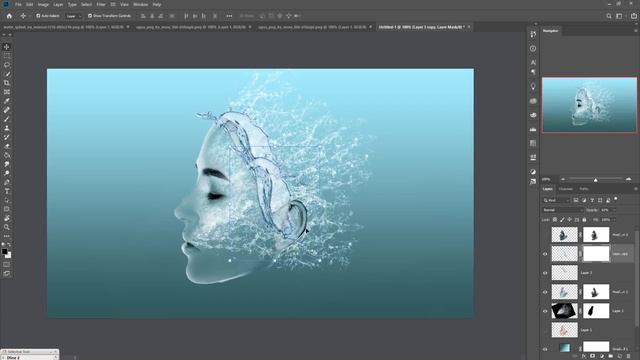
Task: Open the Window menu
Action: click(140, 4)
